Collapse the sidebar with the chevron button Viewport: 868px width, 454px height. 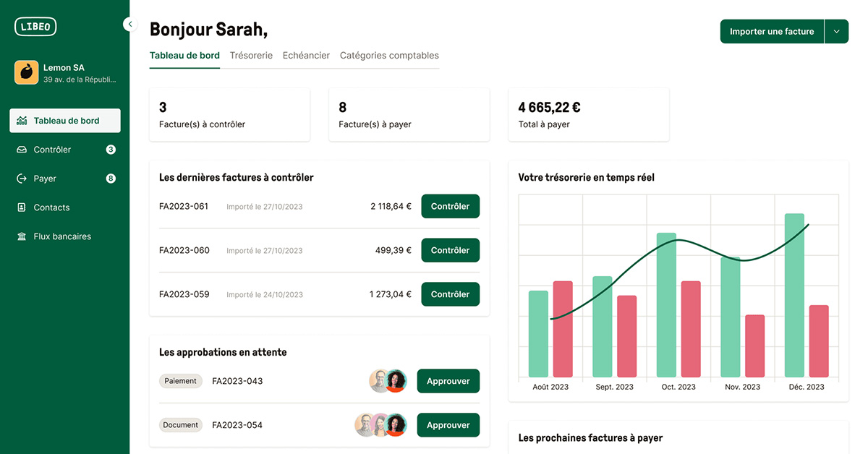129,25
